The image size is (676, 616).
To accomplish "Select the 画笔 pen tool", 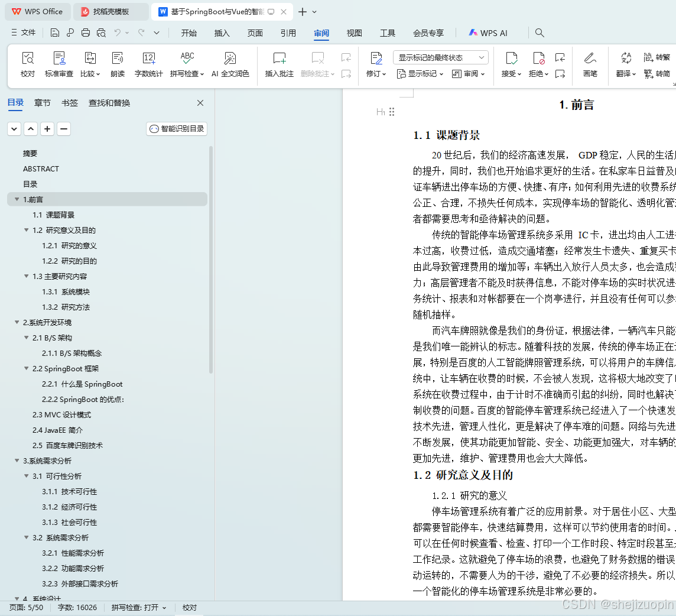I will click(590, 64).
